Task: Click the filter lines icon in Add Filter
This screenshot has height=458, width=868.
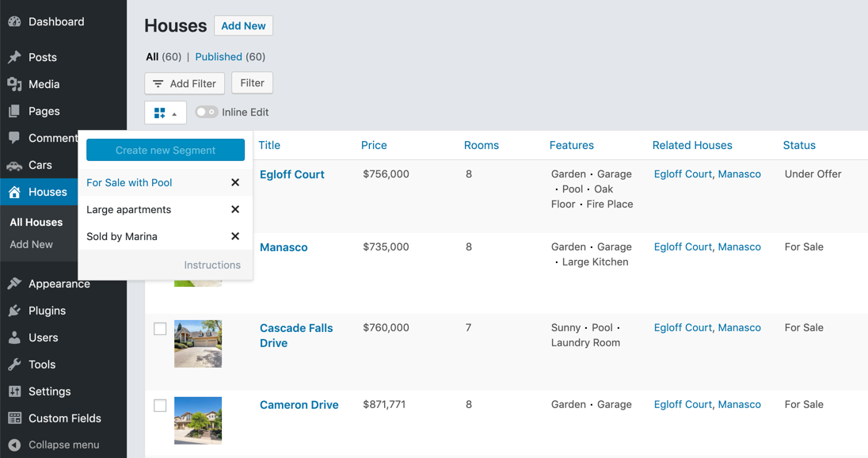Action: click(158, 84)
